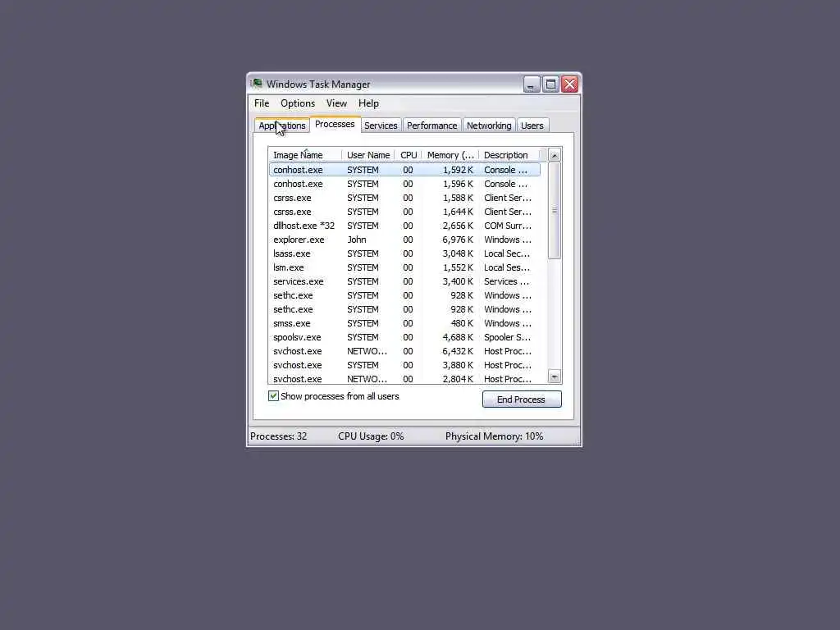The height and width of the screenshot is (630, 840).
Task: Click the process list scrollbar thumb
Action: (555, 211)
